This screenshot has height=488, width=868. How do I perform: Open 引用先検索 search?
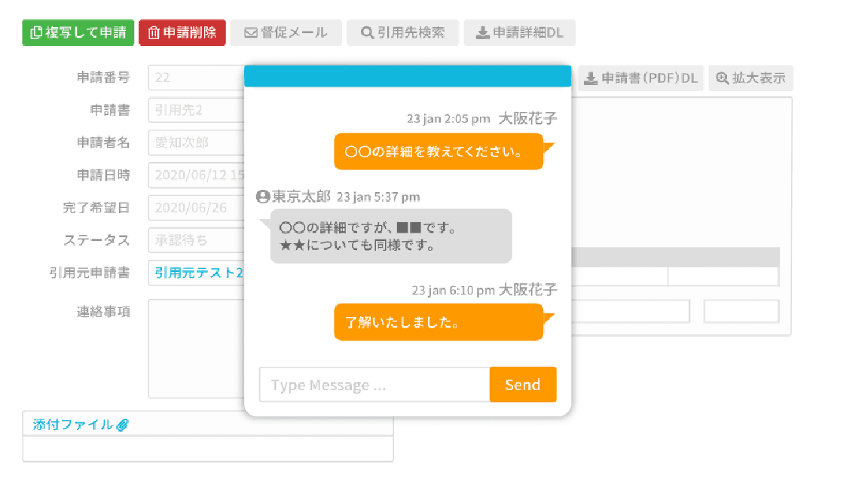(x=402, y=33)
